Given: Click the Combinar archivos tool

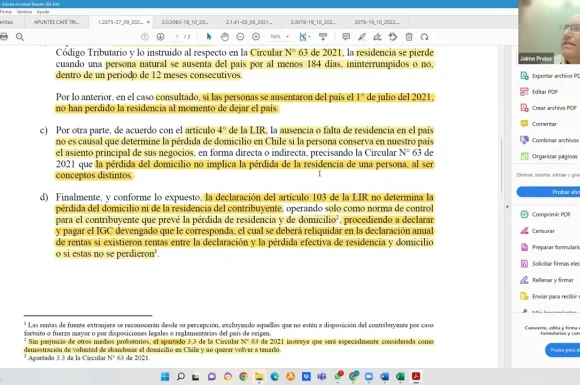Looking at the screenshot, I should [549, 140].
